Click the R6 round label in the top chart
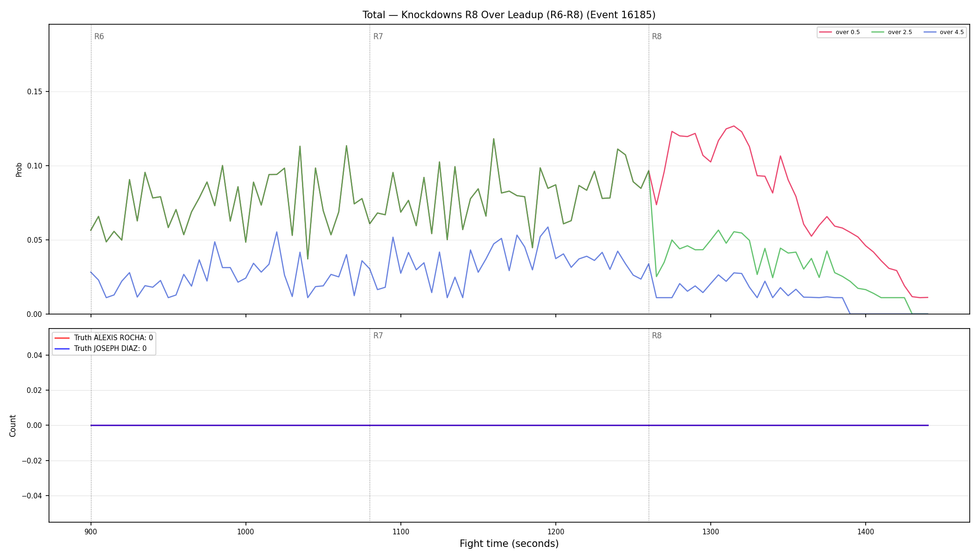The image size is (980, 560). coord(99,36)
